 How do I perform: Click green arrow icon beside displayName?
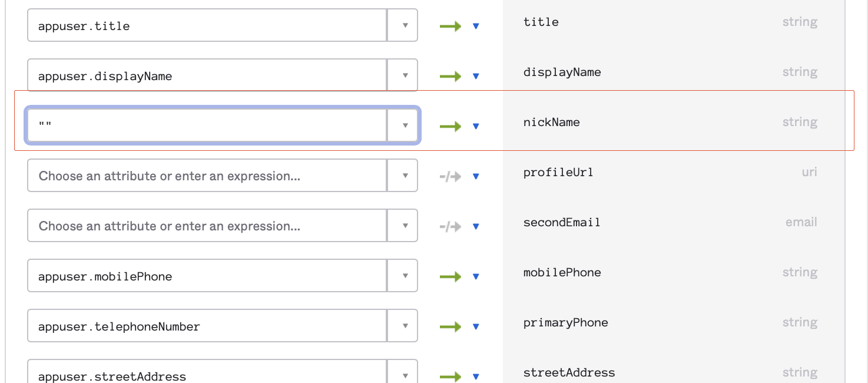(450, 76)
